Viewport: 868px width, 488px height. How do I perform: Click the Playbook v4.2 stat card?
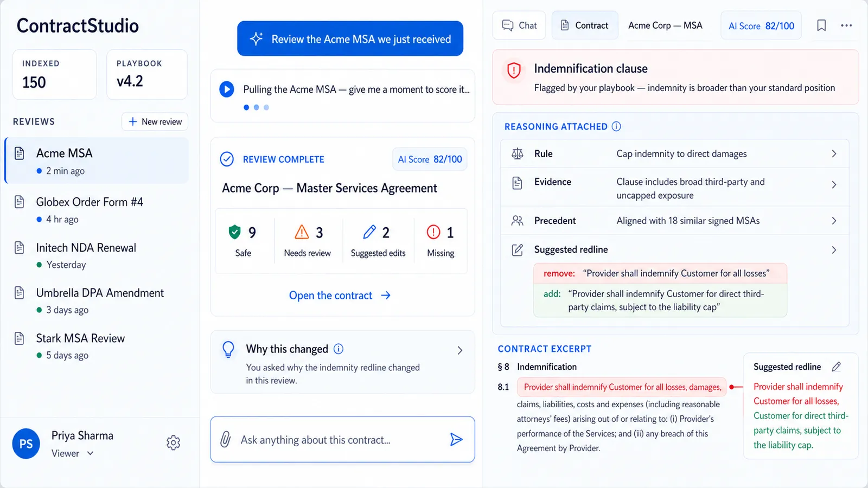(147, 74)
